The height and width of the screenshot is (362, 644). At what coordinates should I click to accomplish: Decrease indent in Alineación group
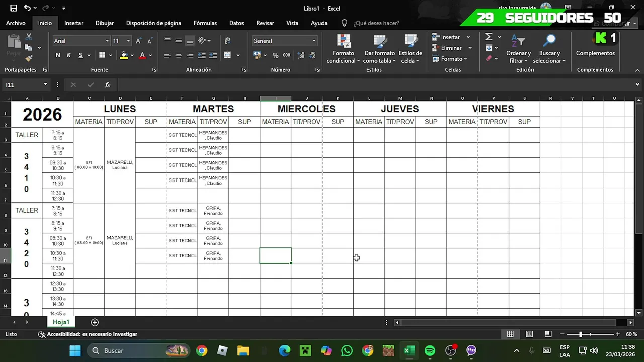click(202, 55)
